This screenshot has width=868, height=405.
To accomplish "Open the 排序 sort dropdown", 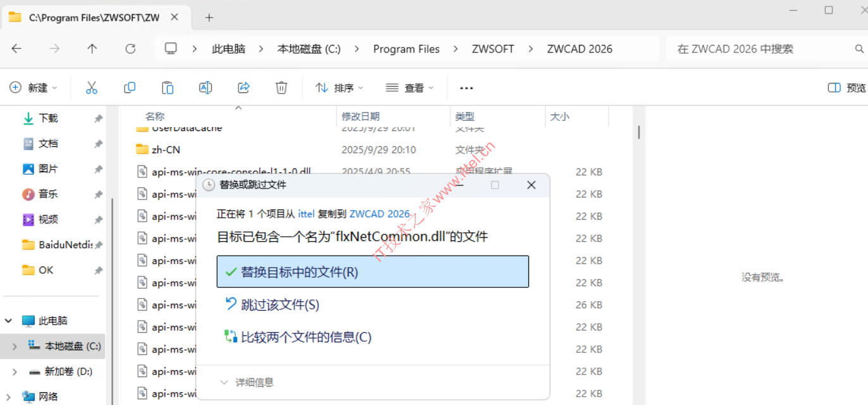I will tap(340, 88).
